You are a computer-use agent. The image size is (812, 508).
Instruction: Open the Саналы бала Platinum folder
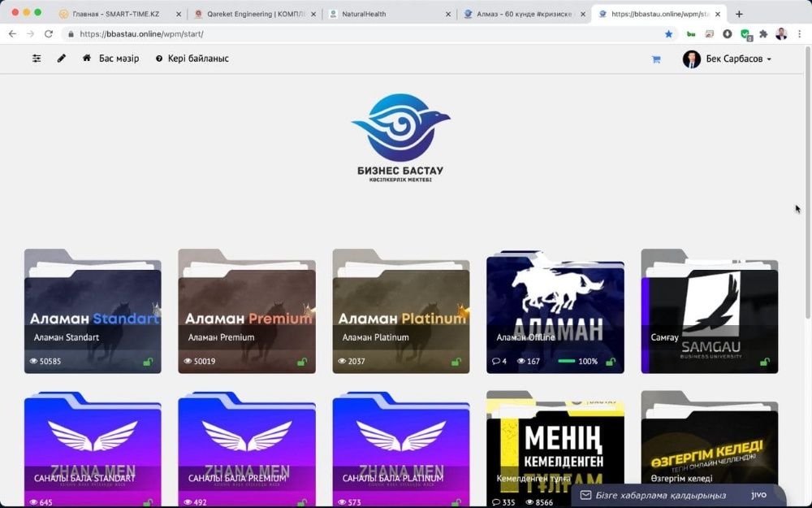point(401,449)
